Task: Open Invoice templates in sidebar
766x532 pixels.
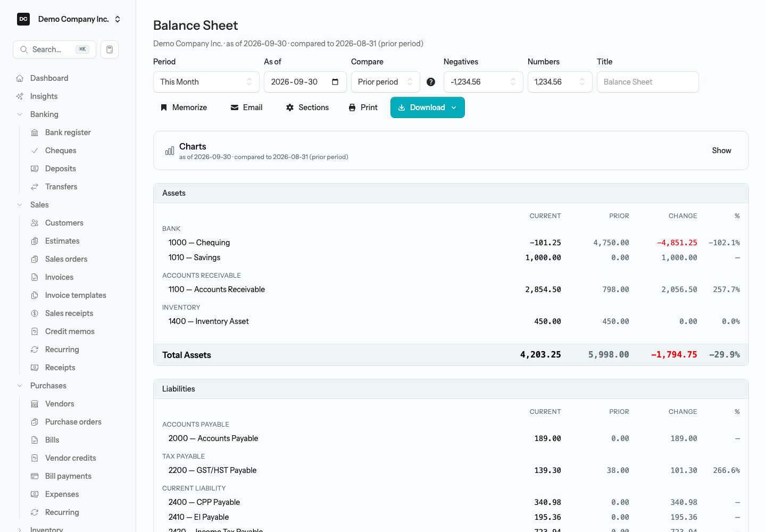Action: [76, 295]
